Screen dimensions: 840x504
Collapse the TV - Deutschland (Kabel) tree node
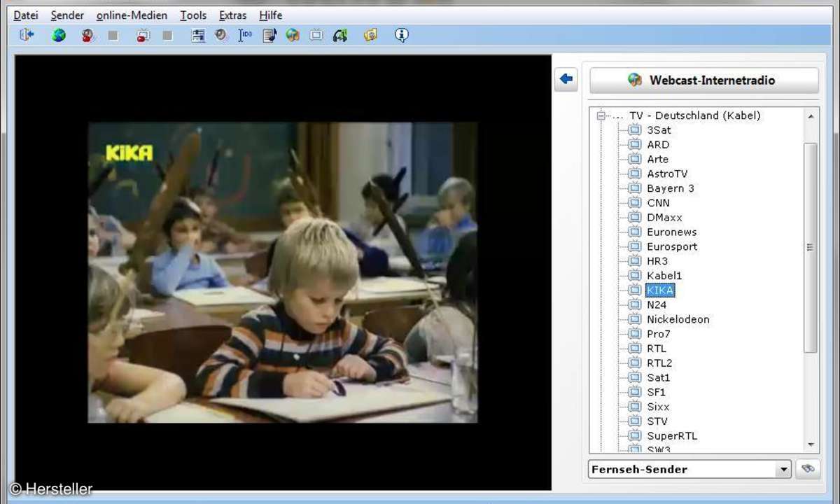(600, 115)
